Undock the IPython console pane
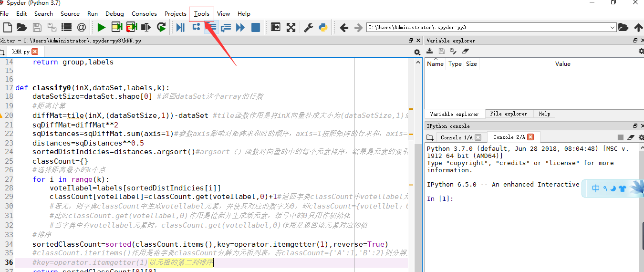 pyautogui.click(x=635, y=126)
